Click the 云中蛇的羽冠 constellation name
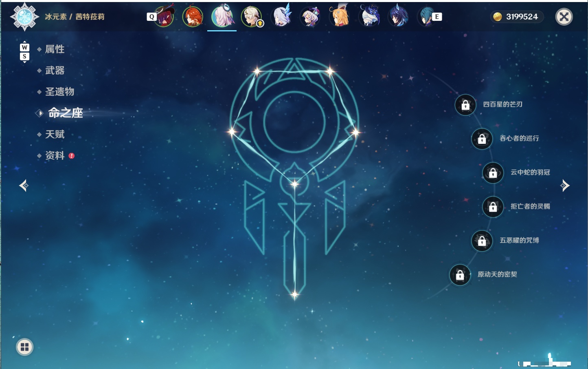Viewport: 588px width, 369px height. tap(530, 172)
